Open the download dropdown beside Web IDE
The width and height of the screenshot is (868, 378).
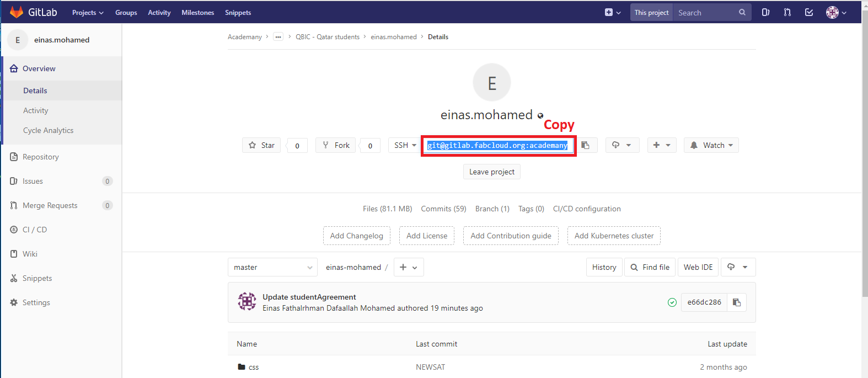tap(738, 267)
